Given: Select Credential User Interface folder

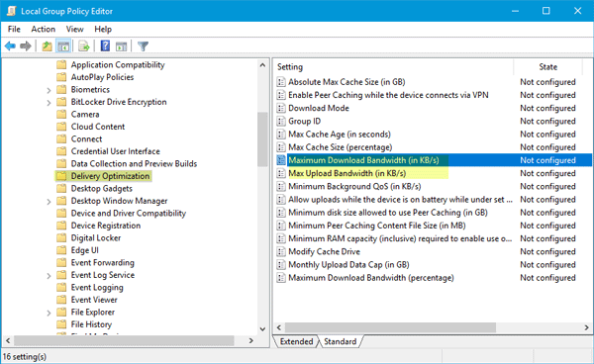Looking at the screenshot, I should pyautogui.click(x=116, y=151).
